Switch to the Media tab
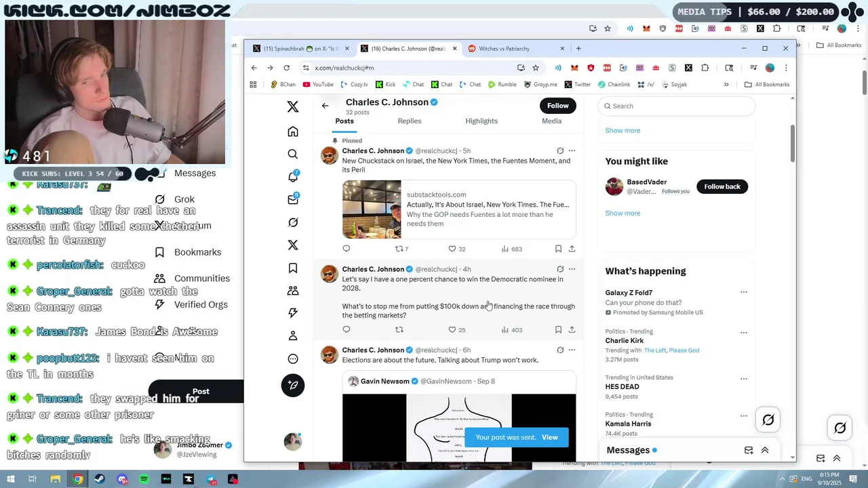868x488 pixels. (x=551, y=121)
